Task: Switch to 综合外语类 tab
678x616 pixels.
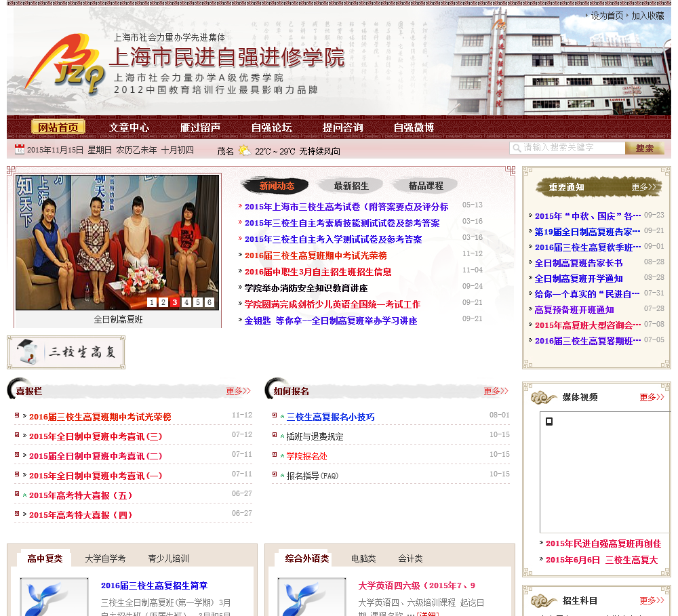Action: point(307,558)
